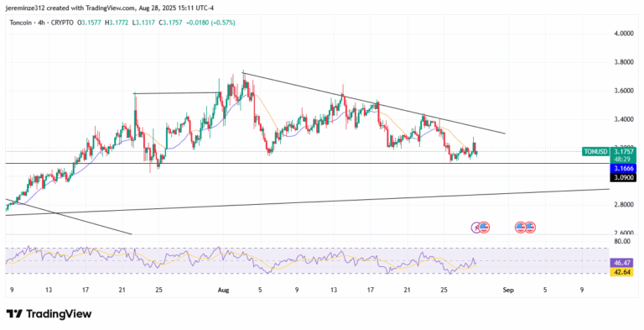Select the 'Toncoin · 4h · CRYPTO' symbol title
Image resolution: width=644 pixels, height=330 pixels.
click(42, 23)
